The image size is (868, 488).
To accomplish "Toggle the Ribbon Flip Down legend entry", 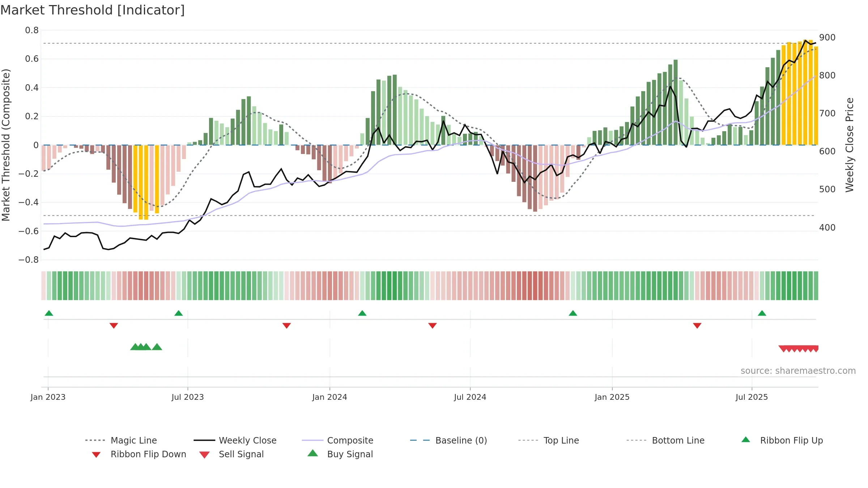I will point(139,454).
